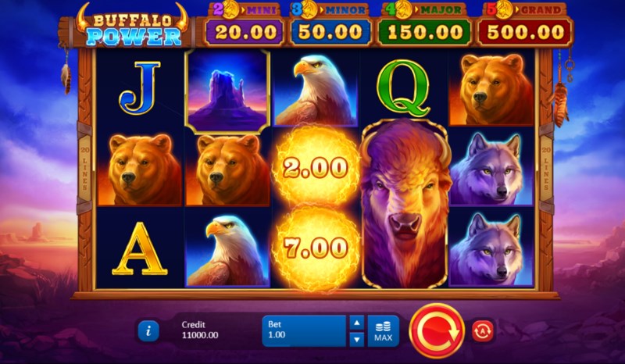
Task: Click the purple mesa scatter symbol
Action: (x=227, y=91)
